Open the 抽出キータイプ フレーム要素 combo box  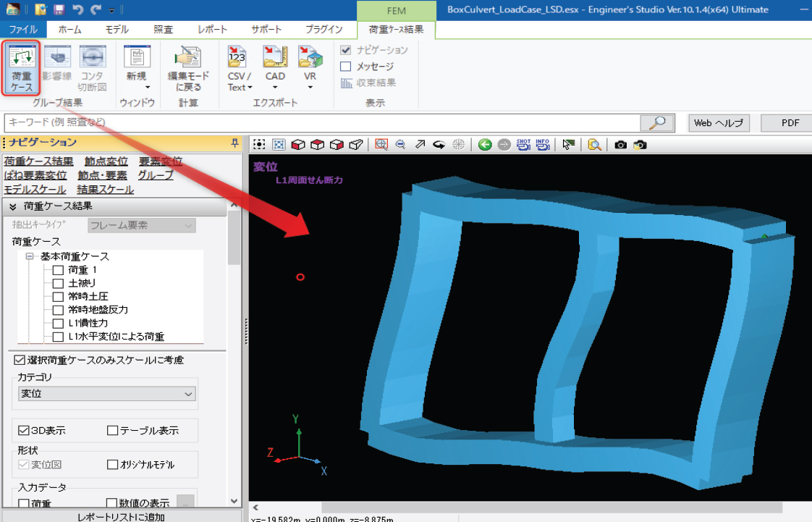[141, 225]
